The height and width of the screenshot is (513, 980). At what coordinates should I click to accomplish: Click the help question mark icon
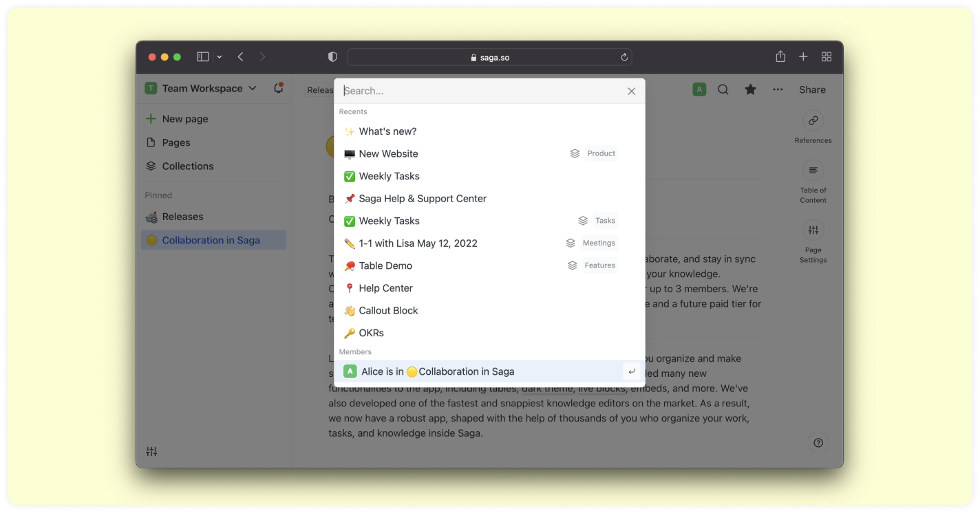818,443
